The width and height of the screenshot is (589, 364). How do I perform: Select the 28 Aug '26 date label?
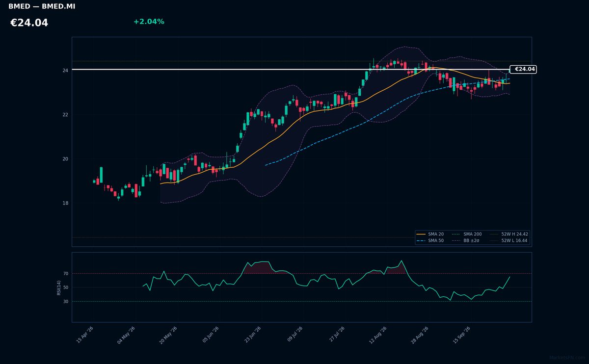[420, 336]
